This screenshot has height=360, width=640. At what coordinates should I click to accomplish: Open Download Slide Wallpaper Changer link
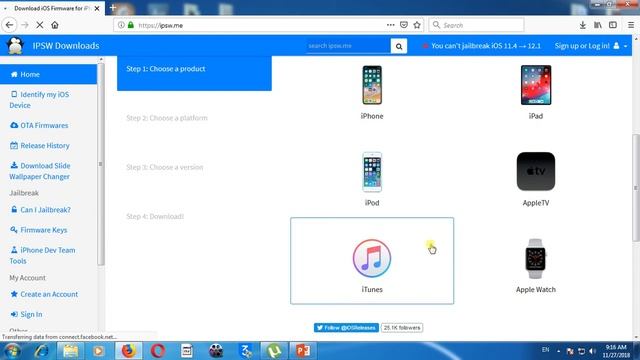(40, 171)
